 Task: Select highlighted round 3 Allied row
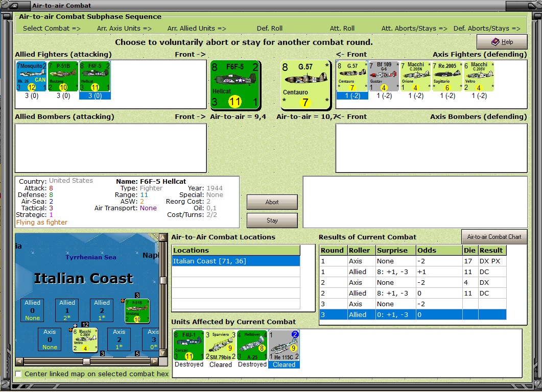click(413, 314)
